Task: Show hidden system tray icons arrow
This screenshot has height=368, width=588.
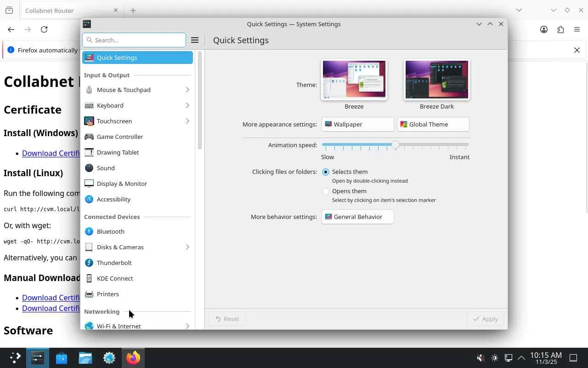Action: 521,358
